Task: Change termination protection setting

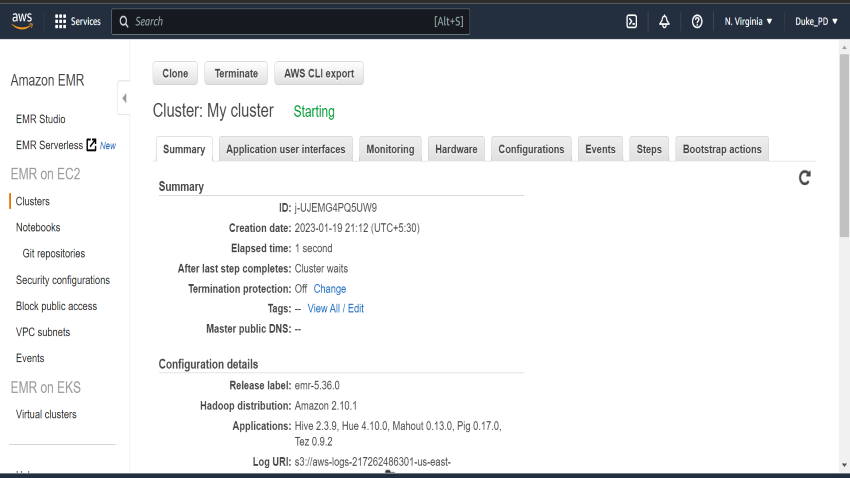Action: [x=330, y=289]
